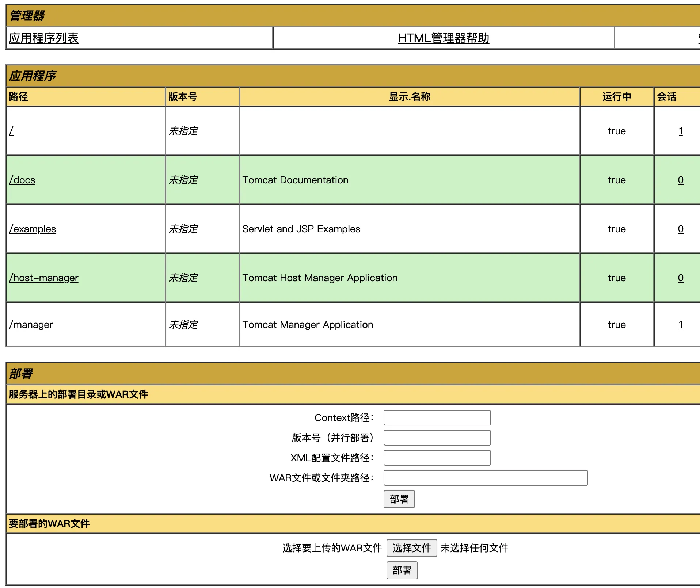Click the root path / link
Viewport: 700px width, 588px height.
point(11,131)
